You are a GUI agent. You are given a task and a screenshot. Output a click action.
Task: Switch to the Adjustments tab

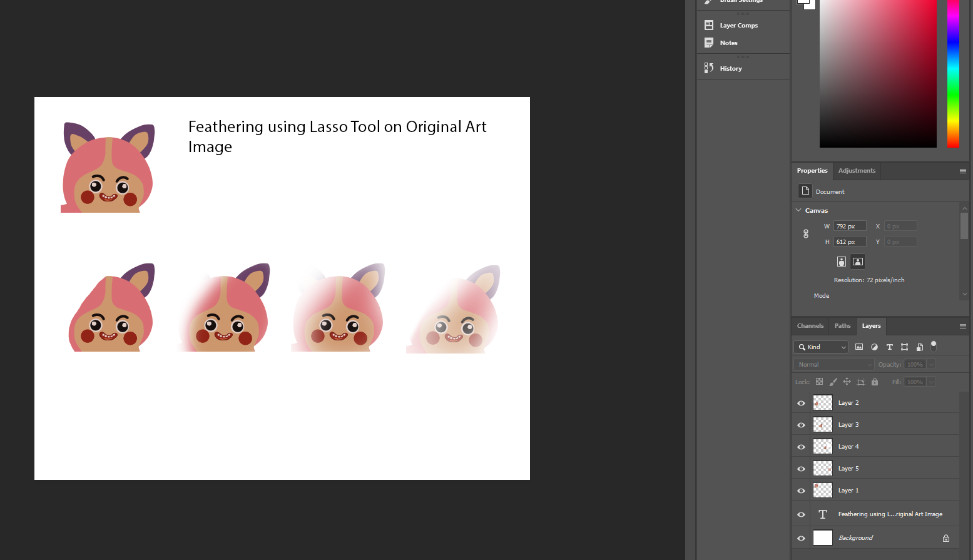(857, 171)
